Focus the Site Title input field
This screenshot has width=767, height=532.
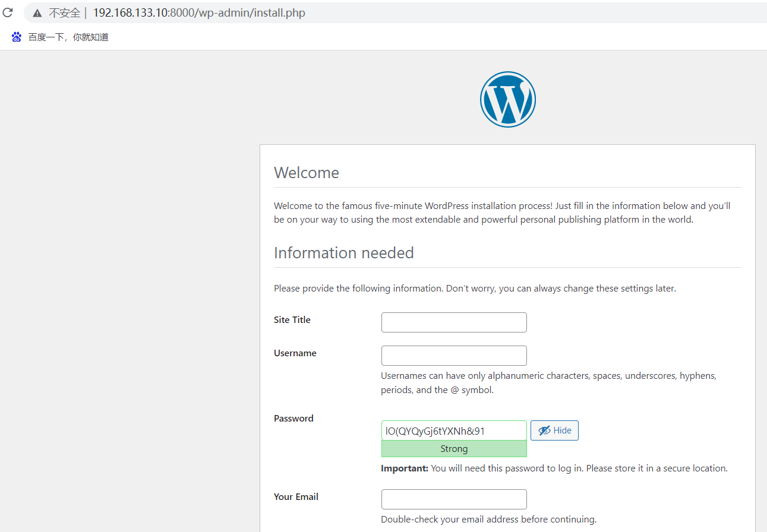click(454, 322)
